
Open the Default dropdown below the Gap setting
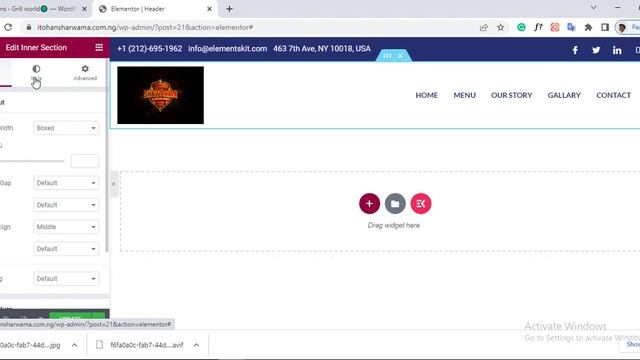[x=66, y=205]
